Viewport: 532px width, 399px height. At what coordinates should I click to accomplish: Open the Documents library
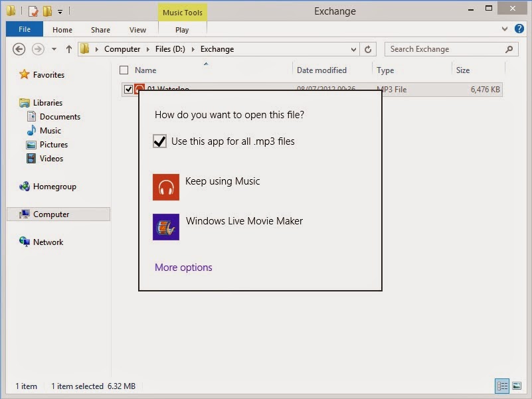[x=60, y=117]
